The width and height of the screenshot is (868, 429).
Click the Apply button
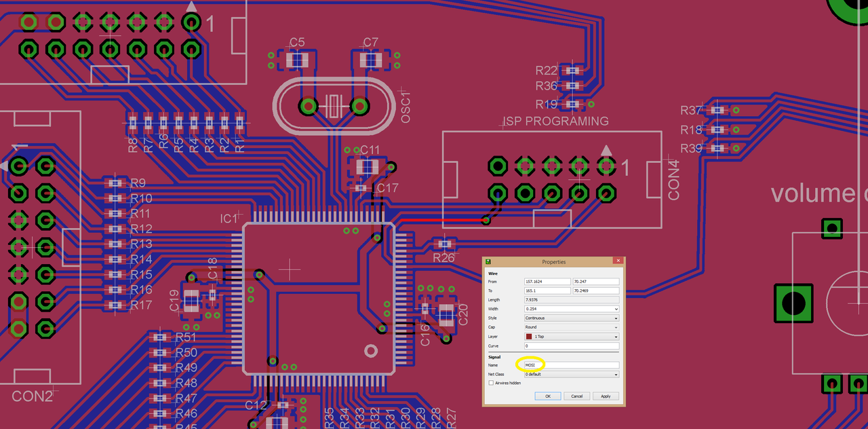point(606,396)
